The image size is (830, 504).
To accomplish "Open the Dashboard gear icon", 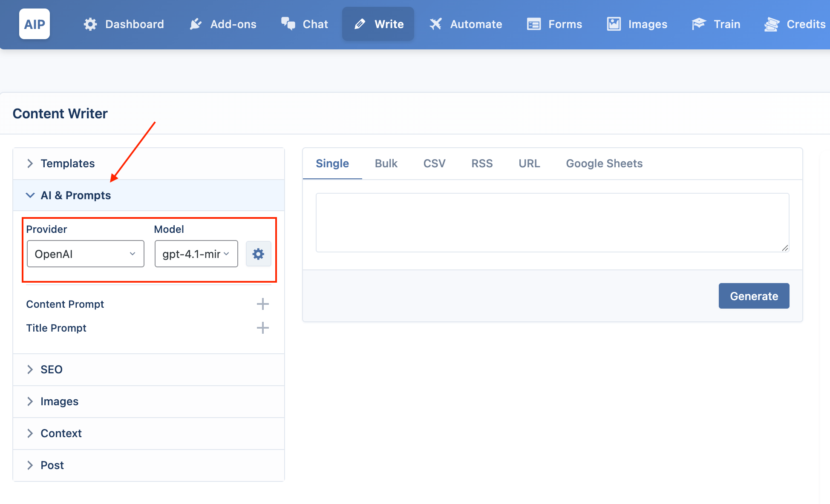I will point(90,24).
